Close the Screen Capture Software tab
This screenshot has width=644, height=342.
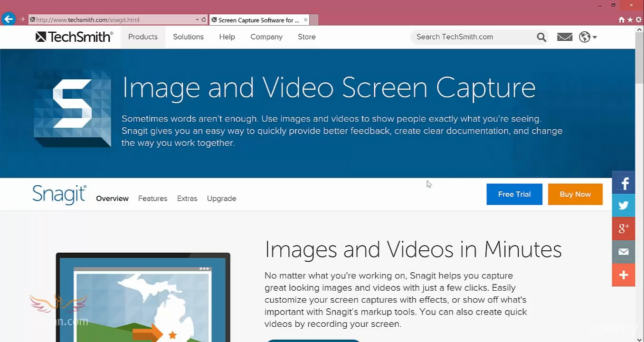point(305,20)
